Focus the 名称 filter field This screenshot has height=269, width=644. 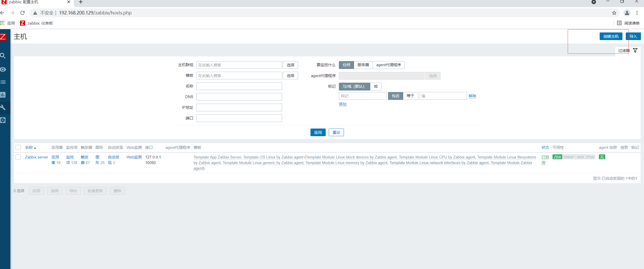(239, 86)
